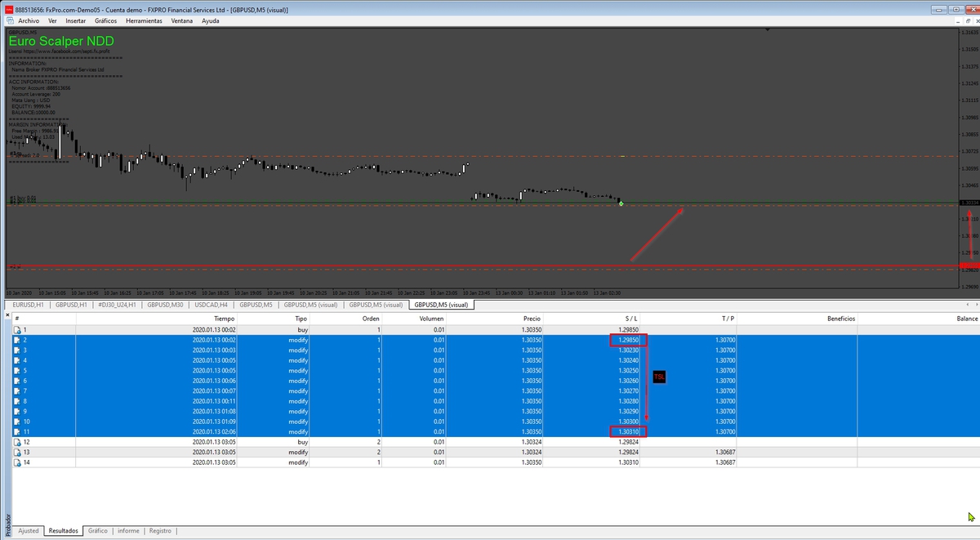Click the chart window icon left of Archivo
Image resolution: width=980 pixels, height=540 pixels.
click(x=9, y=20)
